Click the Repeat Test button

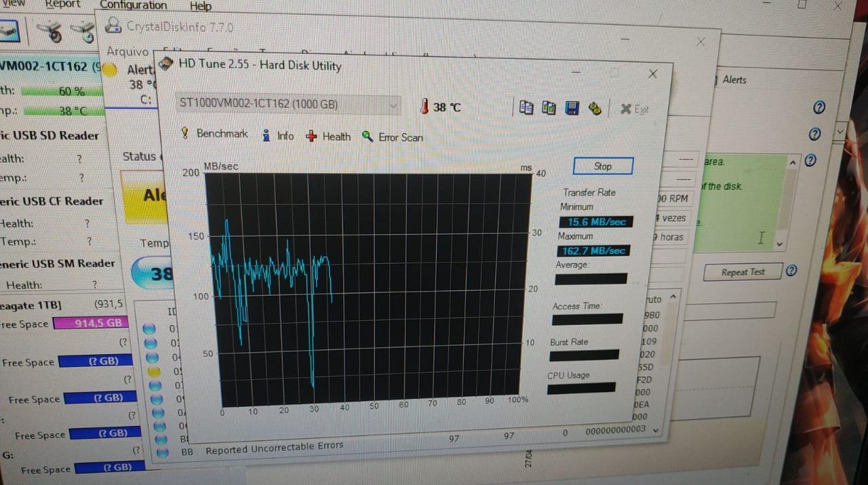[743, 272]
